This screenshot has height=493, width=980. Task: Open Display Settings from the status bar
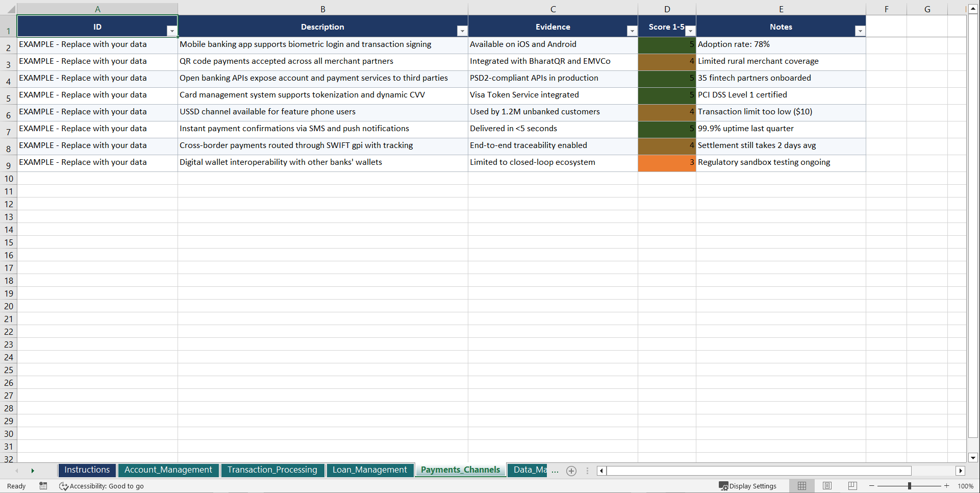tap(748, 486)
